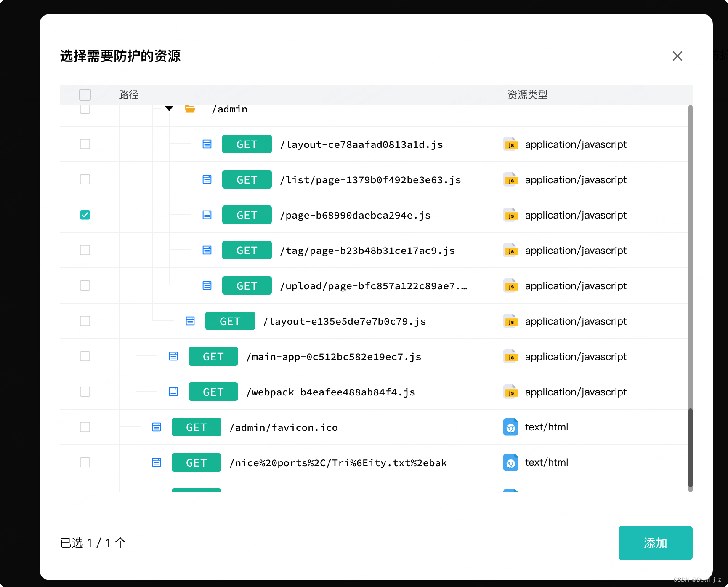The width and height of the screenshot is (728, 587).
Task: Tick checkbox for /tag/page-b23b48b31ce17ac9.js row
Action: point(85,250)
